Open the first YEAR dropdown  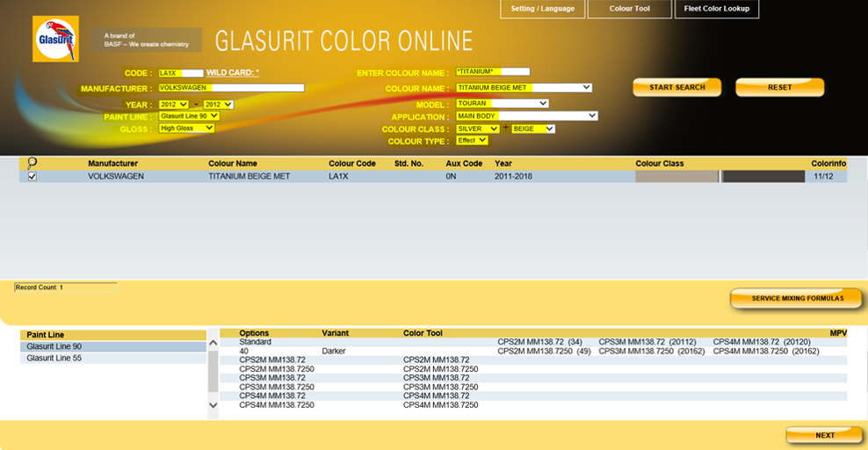click(x=174, y=105)
